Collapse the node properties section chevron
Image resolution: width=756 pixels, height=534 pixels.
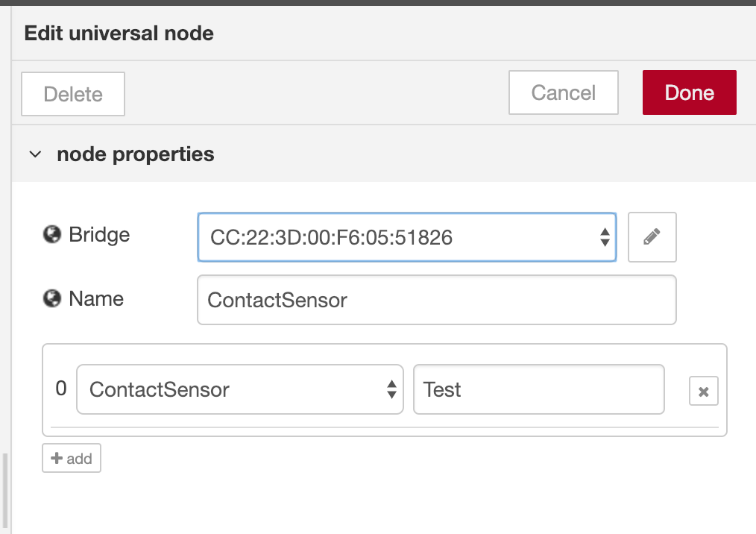point(34,154)
